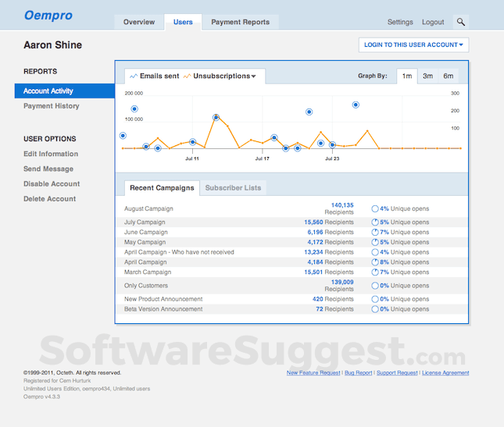Click the April Campaign opens pie icon
Viewport: 504px width, 427px height.
point(375,262)
